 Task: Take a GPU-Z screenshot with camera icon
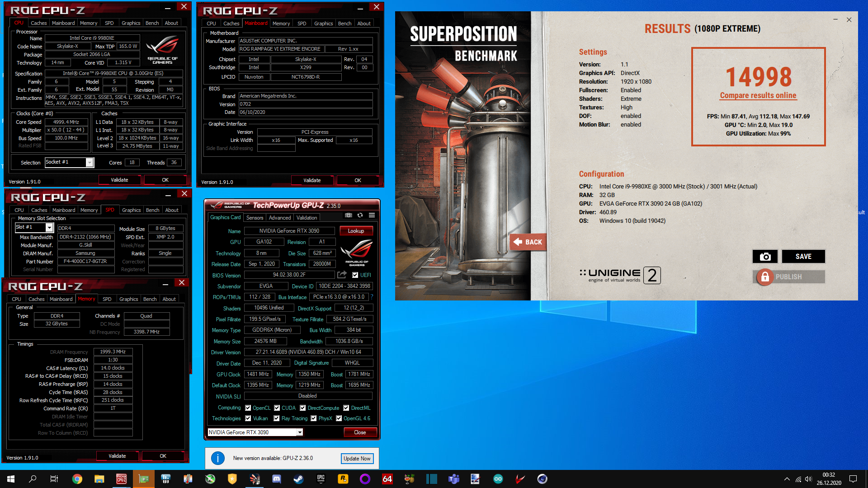[348, 215]
